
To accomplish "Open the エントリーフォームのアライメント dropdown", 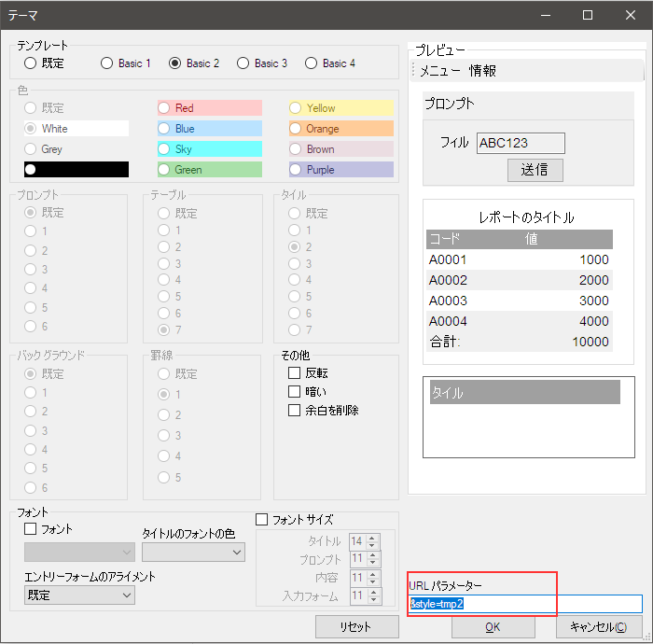I will coord(79,595).
